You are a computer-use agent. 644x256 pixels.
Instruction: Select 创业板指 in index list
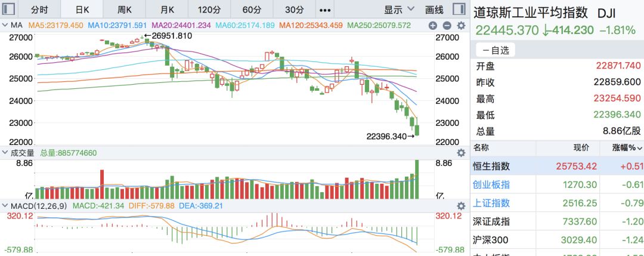click(x=491, y=184)
